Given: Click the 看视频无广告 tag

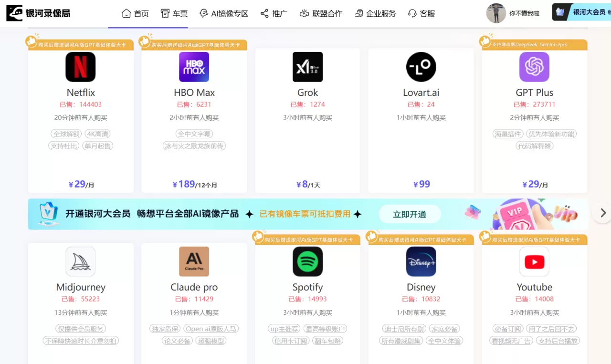Looking at the screenshot, I should pos(511,341).
